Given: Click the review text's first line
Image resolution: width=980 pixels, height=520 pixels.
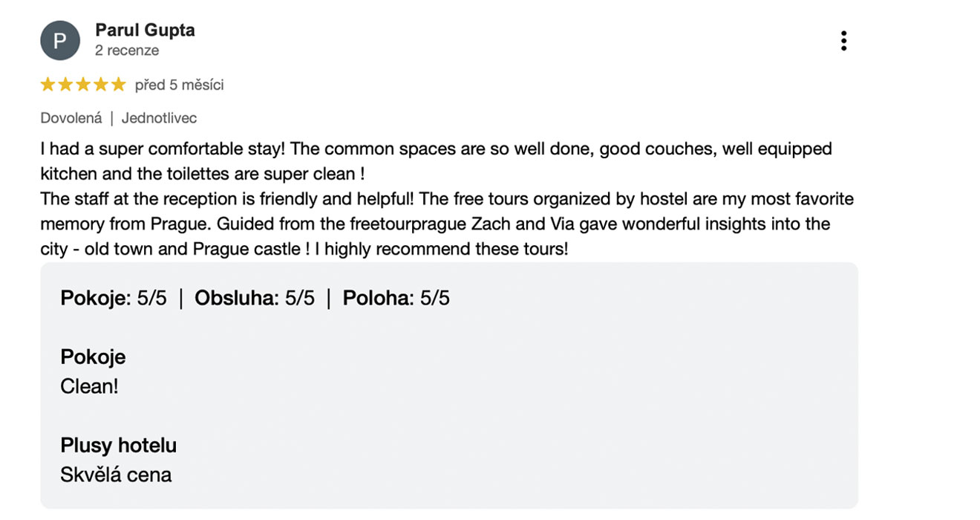Looking at the screenshot, I should coord(436,149).
